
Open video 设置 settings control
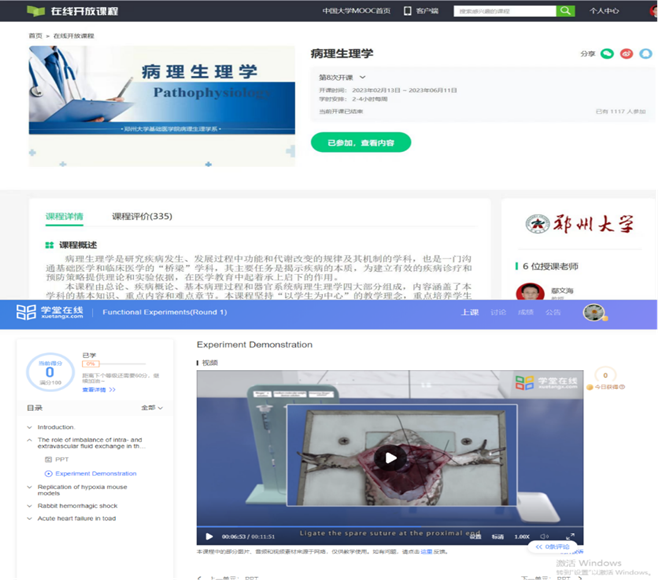pyautogui.click(x=475, y=536)
